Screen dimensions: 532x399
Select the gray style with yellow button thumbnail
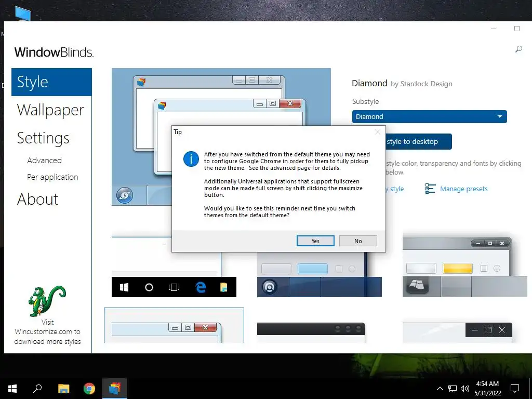pyautogui.click(x=464, y=267)
